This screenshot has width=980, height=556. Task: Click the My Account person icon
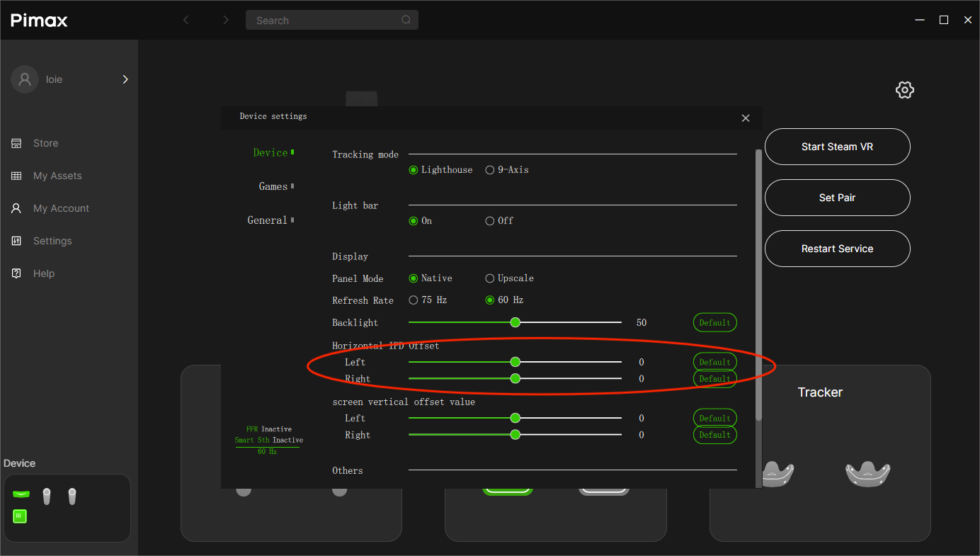click(x=16, y=208)
